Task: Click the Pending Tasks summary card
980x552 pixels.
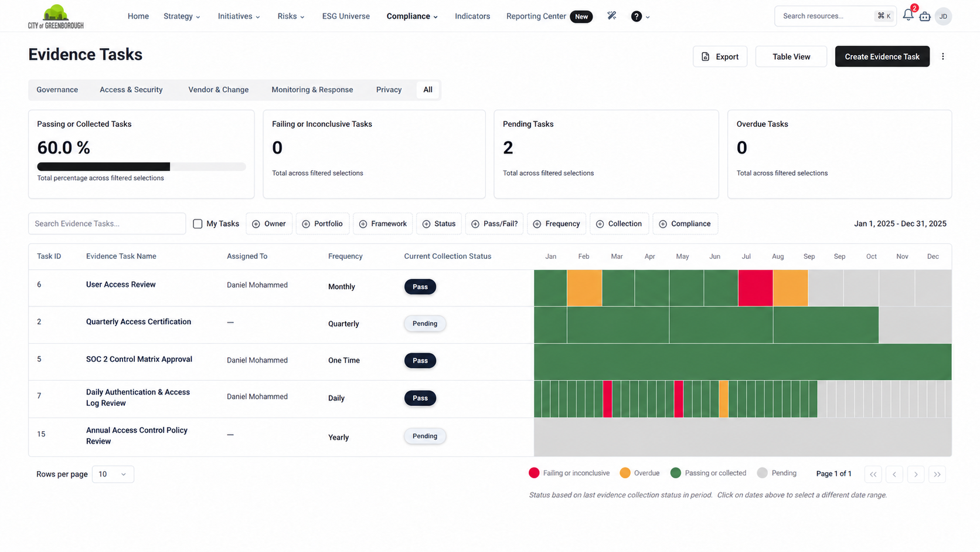Action: [606, 154]
